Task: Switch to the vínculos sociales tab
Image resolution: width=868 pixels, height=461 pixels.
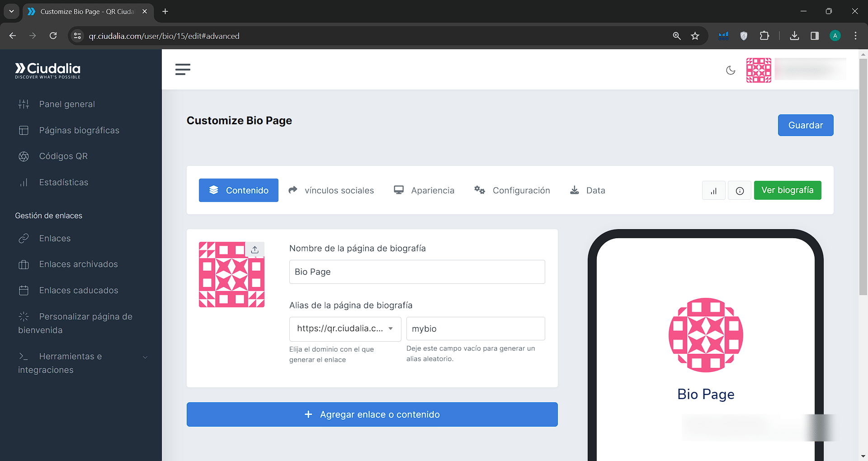Action: point(331,191)
